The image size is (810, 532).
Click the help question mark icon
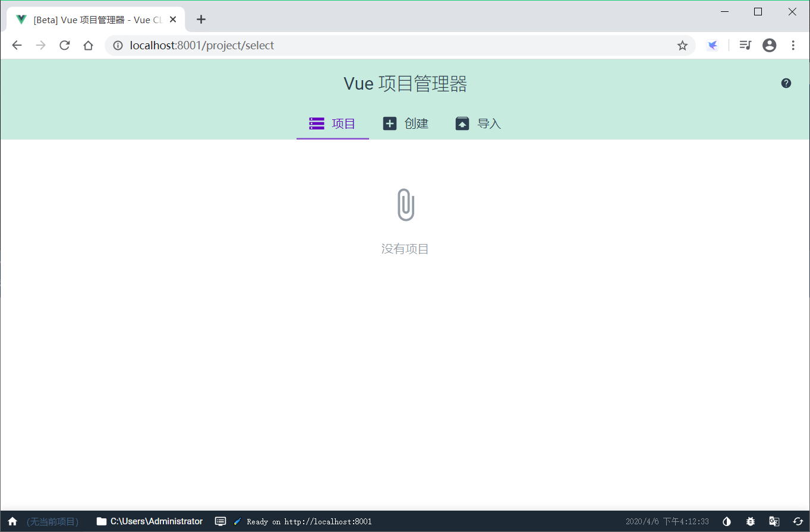pyautogui.click(x=786, y=83)
